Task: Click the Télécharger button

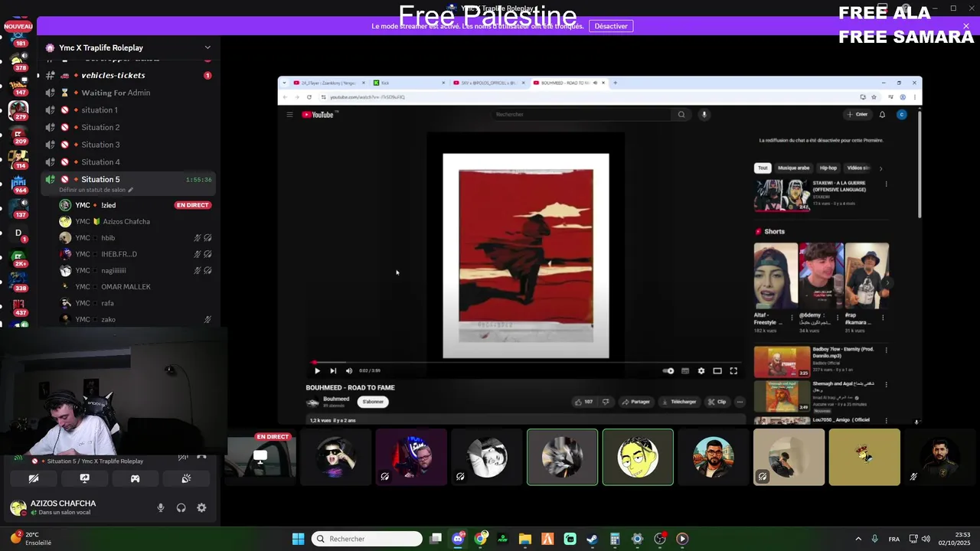Action: tap(679, 402)
